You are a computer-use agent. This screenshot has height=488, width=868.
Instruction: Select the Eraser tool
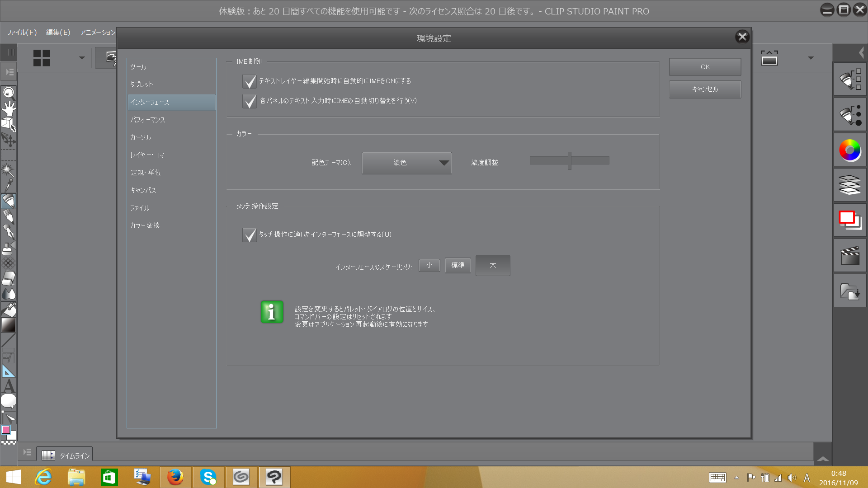[x=9, y=278]
